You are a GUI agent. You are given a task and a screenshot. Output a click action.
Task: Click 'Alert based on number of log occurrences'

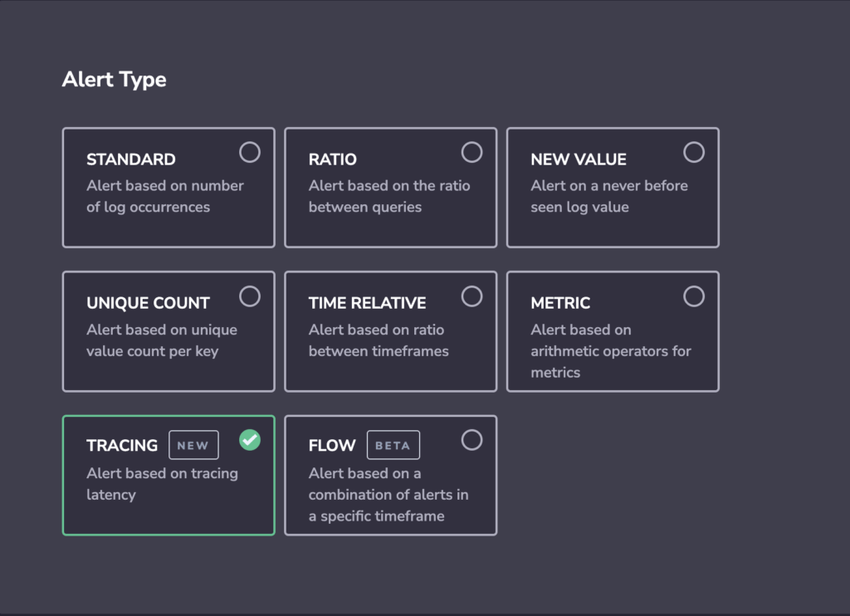165,196
